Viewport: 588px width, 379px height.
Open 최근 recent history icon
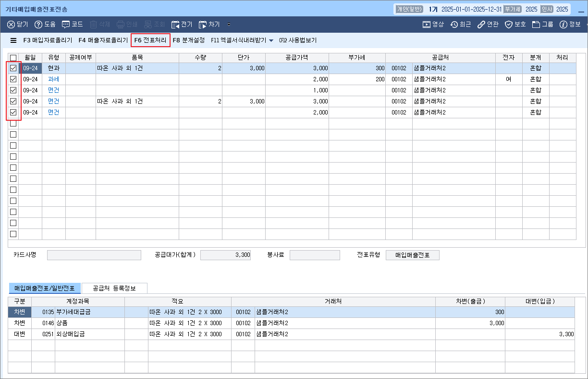pos(454,24)
